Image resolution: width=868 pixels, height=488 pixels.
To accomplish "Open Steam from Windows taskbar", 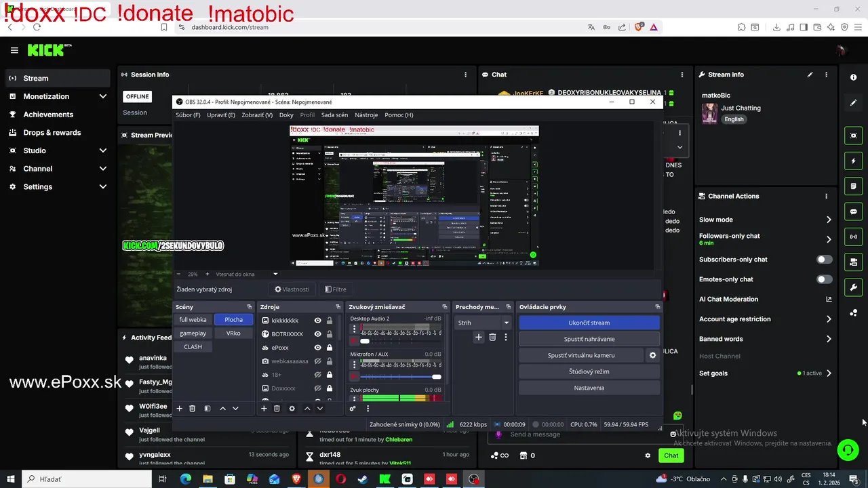I will [363, 479].
